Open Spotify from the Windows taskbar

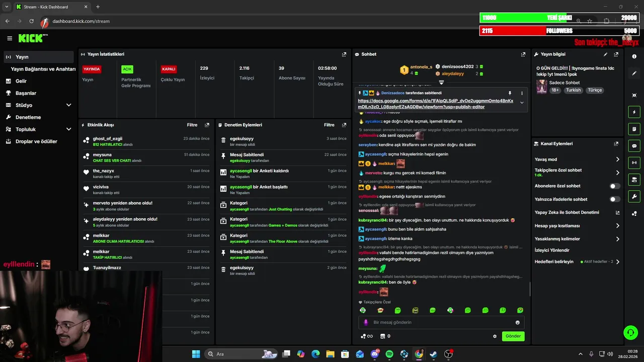pos(389,354)
